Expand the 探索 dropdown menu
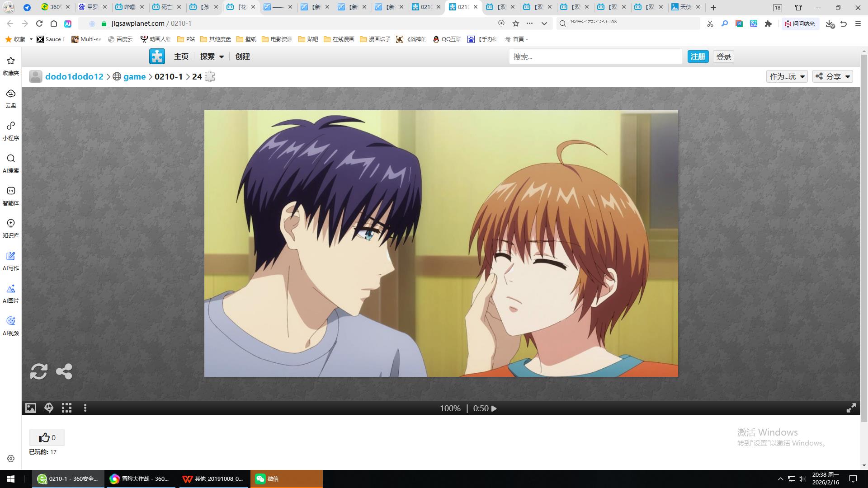Viewport: 868px width, 488px height. tap(212, 56)
